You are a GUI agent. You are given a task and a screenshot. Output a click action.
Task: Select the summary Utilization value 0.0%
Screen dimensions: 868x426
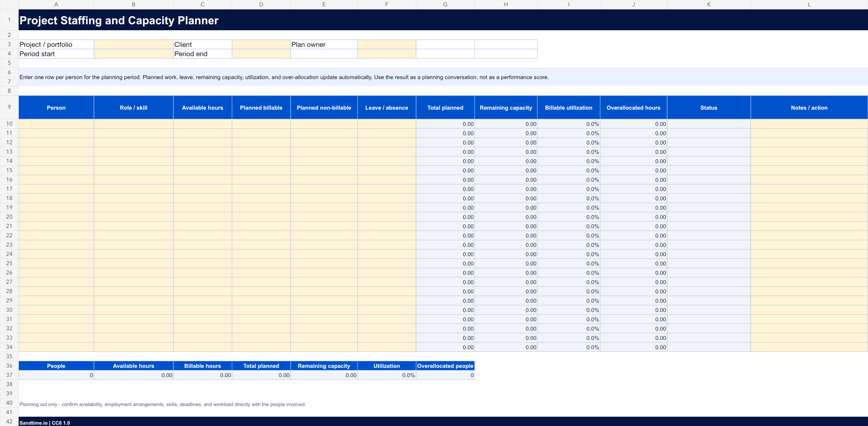point(387,375)
